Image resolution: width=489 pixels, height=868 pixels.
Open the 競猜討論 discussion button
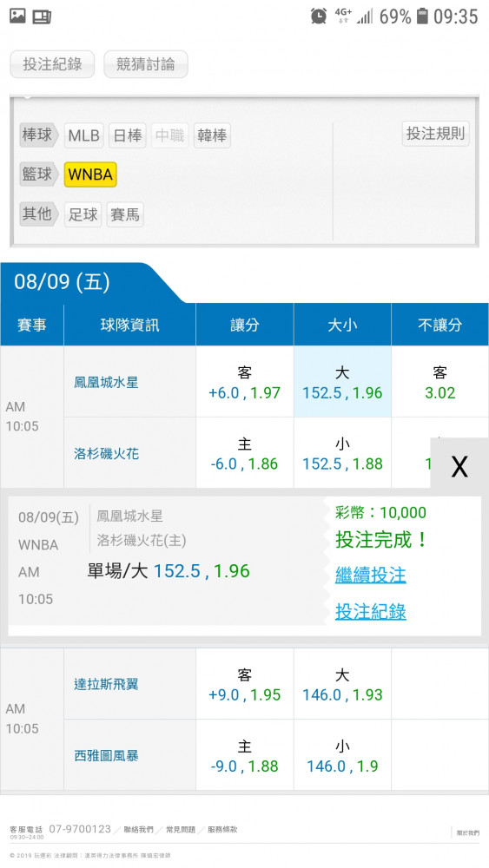coord(146,64)
